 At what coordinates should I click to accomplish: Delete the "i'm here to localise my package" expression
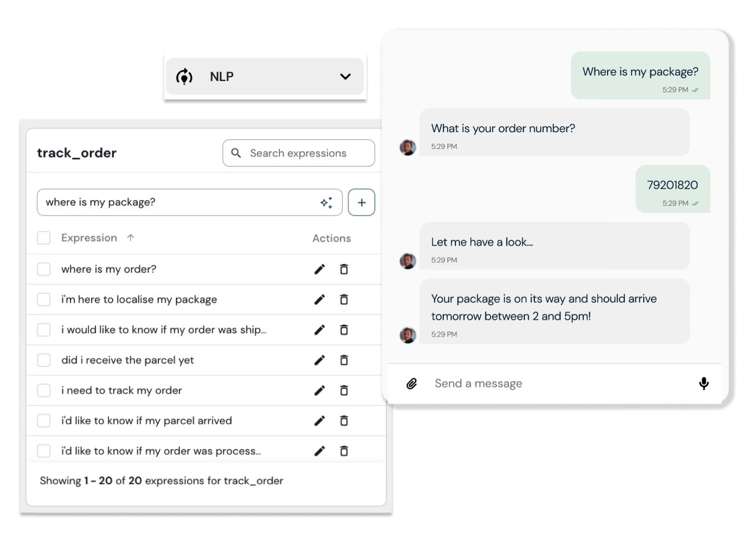(x=344, y=300)
